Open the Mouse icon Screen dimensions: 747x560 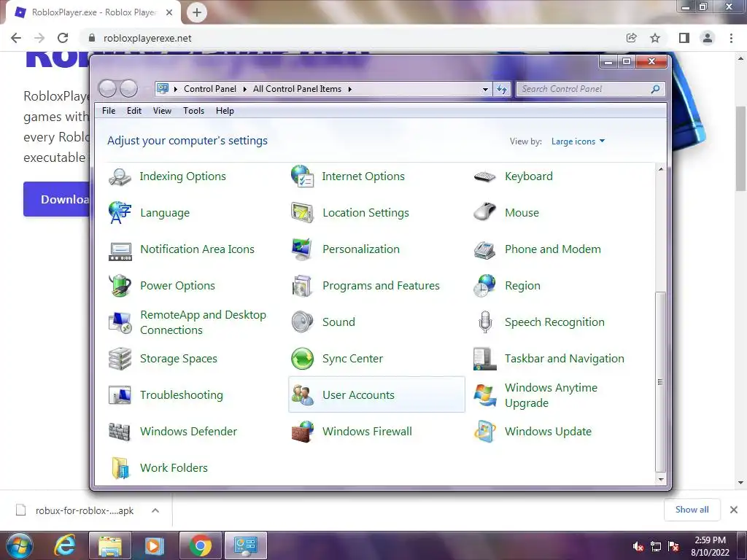(484, 212)
